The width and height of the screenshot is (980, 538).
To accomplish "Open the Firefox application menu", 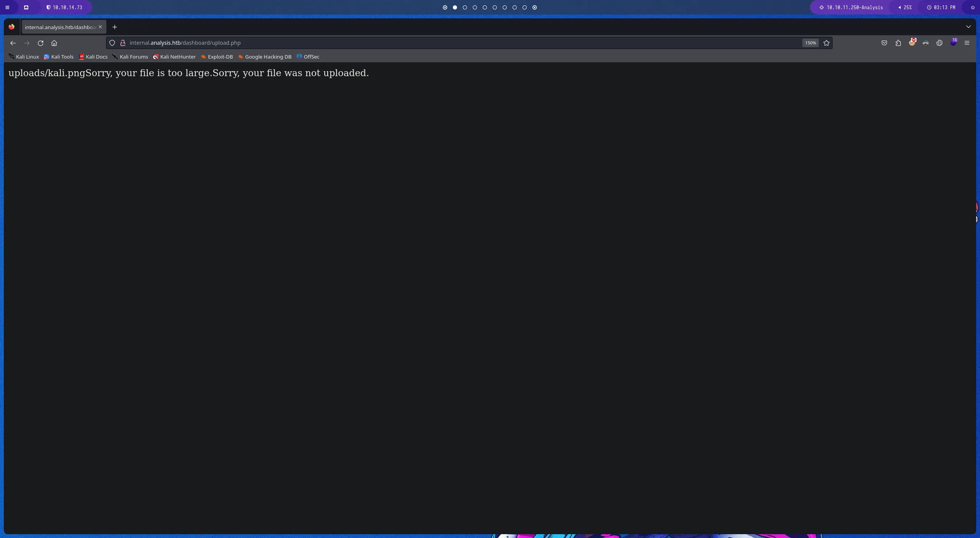I will [967, 43].
